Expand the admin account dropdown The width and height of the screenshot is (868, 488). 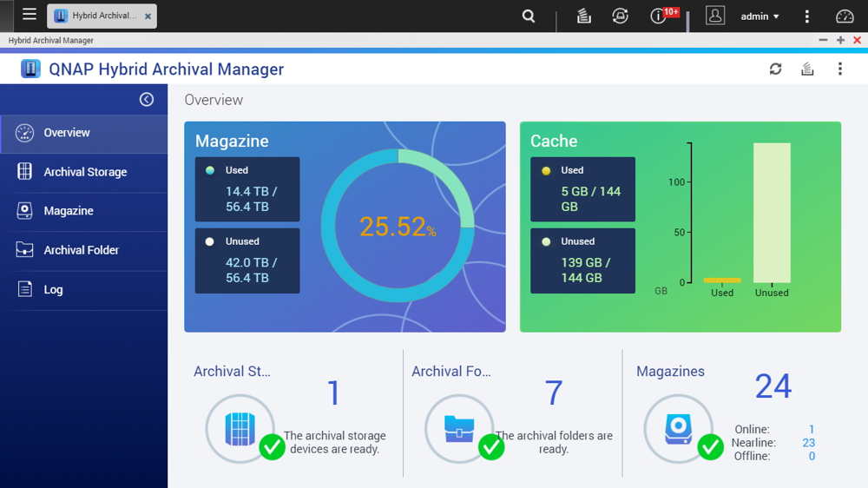(759, 16)
